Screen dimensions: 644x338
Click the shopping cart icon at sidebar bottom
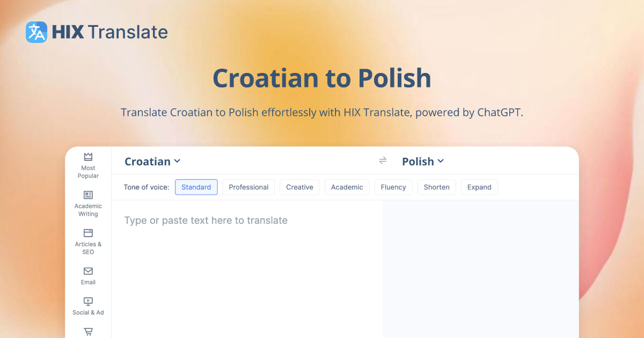point(87,332)
